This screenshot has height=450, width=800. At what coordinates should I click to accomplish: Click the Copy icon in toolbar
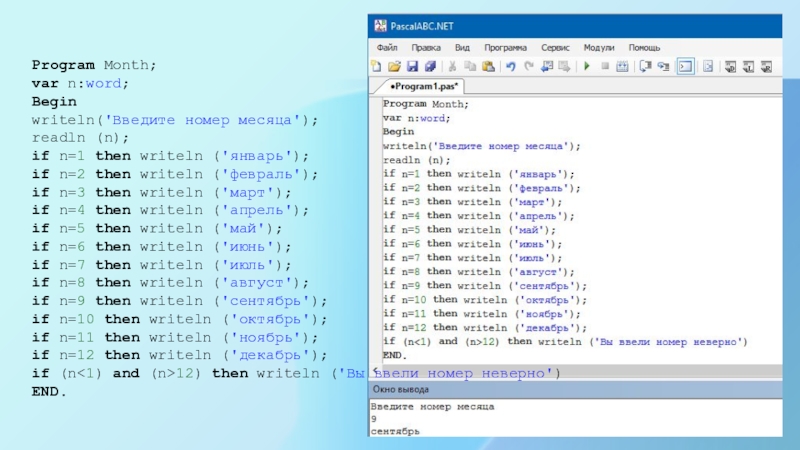coord(470,66)
